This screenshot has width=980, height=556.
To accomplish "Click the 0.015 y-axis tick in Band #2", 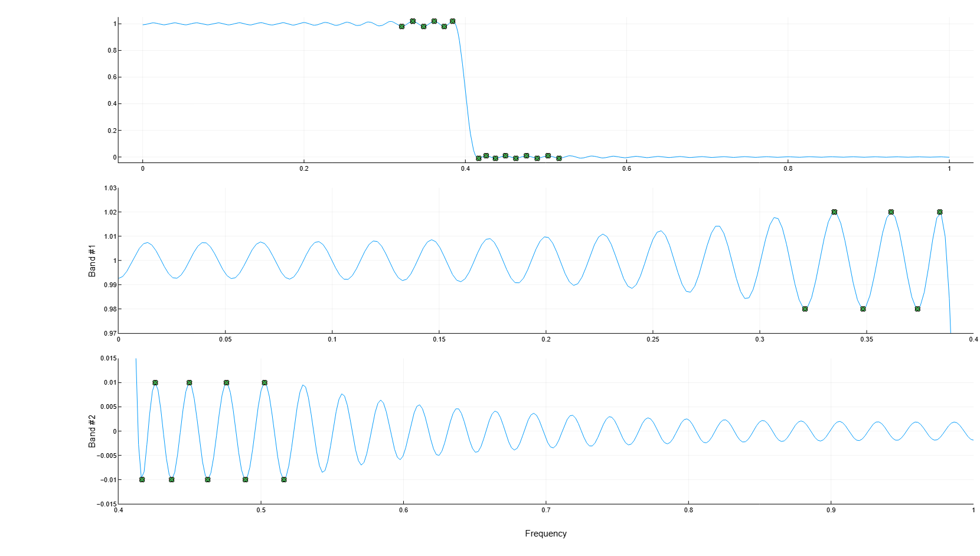I will [108, 358].
